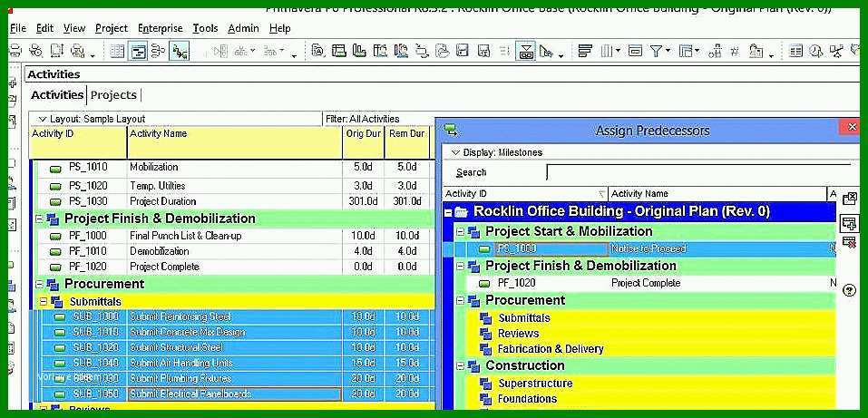Click the floppy disk save icon

pyautogui.click(x=463, y=52)
